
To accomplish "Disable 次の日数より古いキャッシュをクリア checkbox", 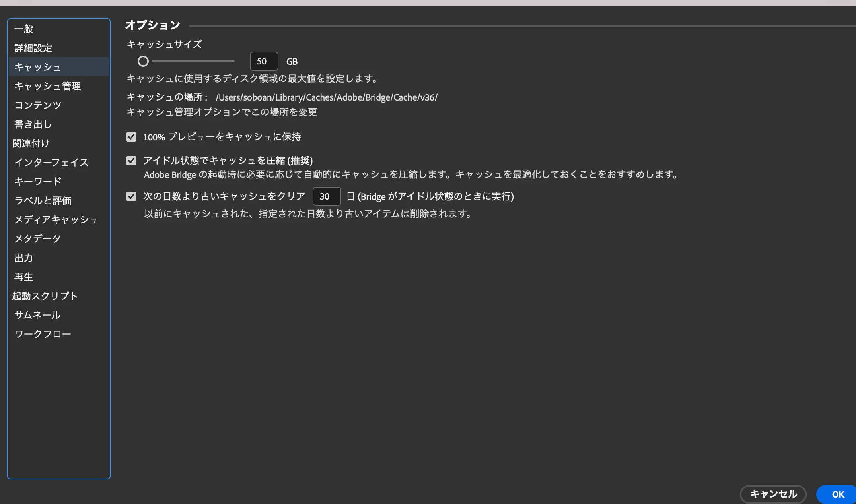I will click(131, 196).
